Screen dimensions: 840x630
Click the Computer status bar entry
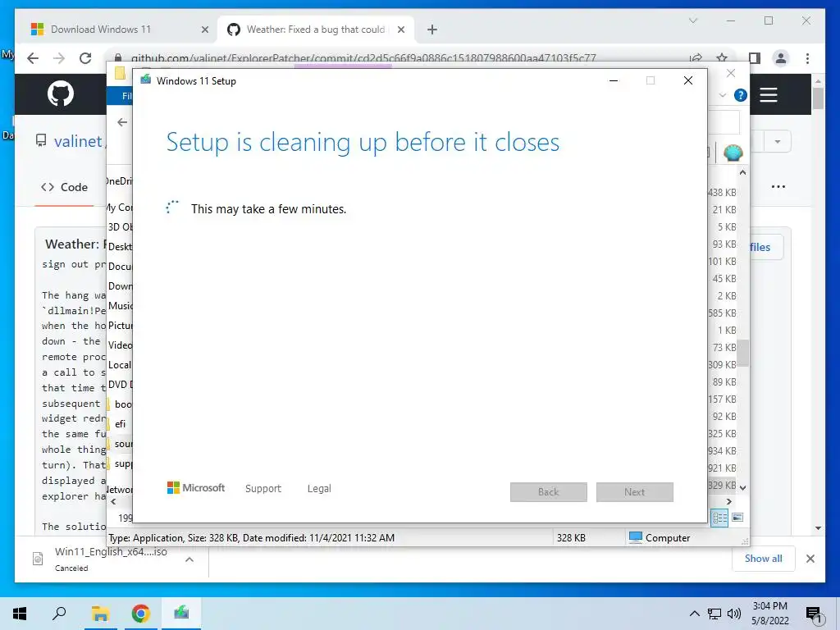click(660, 538)
